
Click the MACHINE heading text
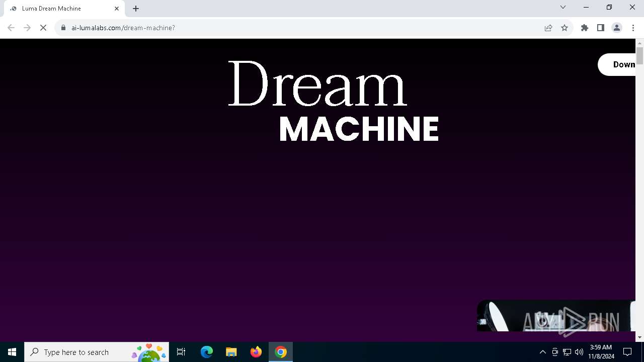pyautogui.click(x=359, y=129)
